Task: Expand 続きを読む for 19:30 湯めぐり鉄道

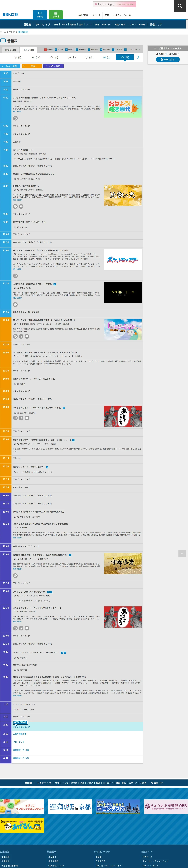Action: tap(17, 538)
